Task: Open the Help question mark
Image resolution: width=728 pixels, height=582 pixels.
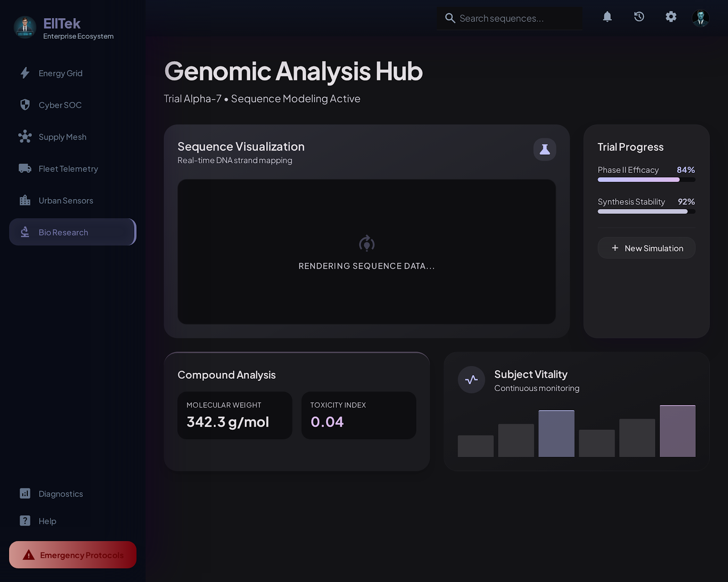Action: pyautogui.click(x=25, y=521)
